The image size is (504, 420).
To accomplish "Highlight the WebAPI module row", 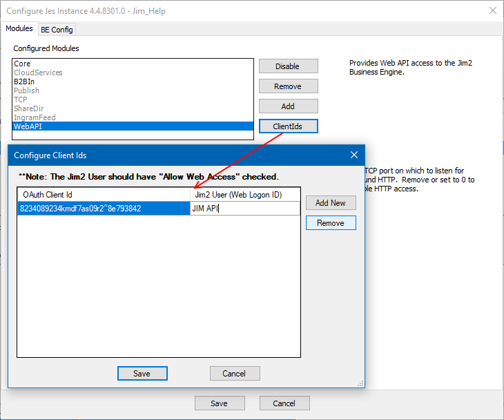I will click(133, 126).
